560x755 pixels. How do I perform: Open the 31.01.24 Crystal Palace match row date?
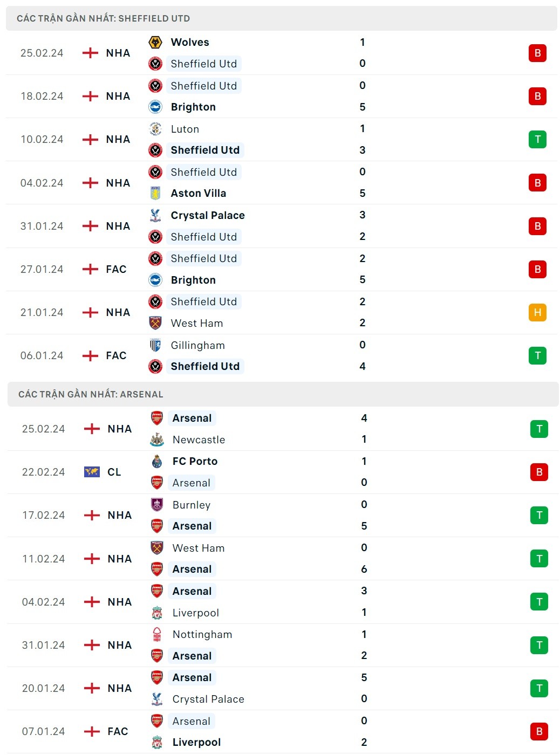(42, 226)
